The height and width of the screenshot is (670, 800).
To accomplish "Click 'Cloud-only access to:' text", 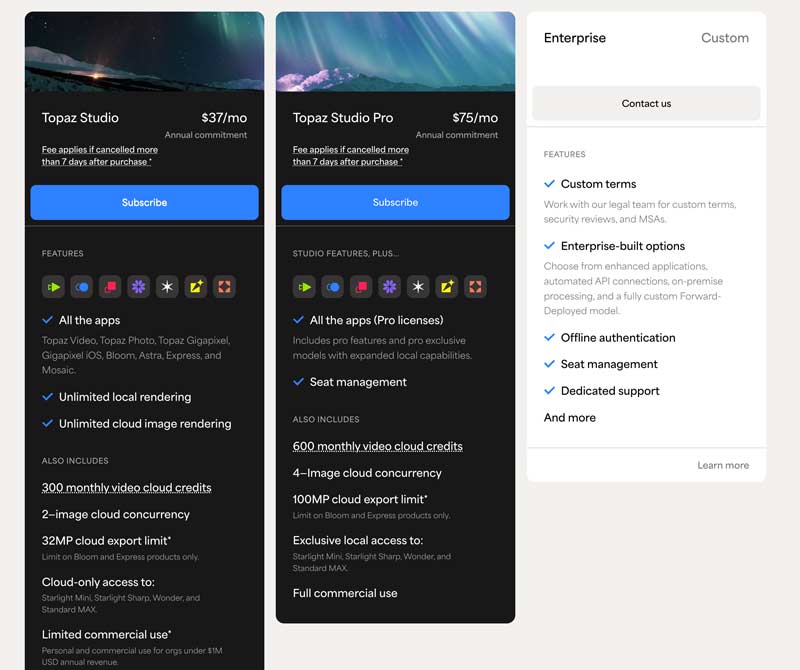I will click(x=98, y=582).
